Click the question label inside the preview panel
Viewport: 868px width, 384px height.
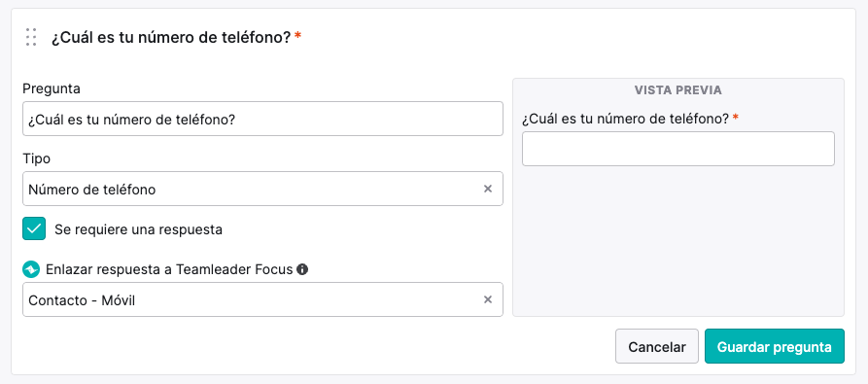pos(626,119)
